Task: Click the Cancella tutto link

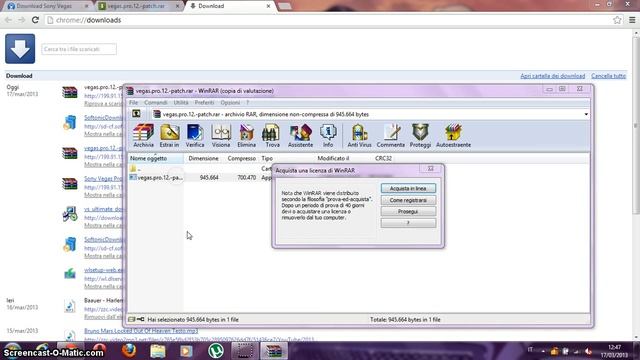Action: [608, 76]
